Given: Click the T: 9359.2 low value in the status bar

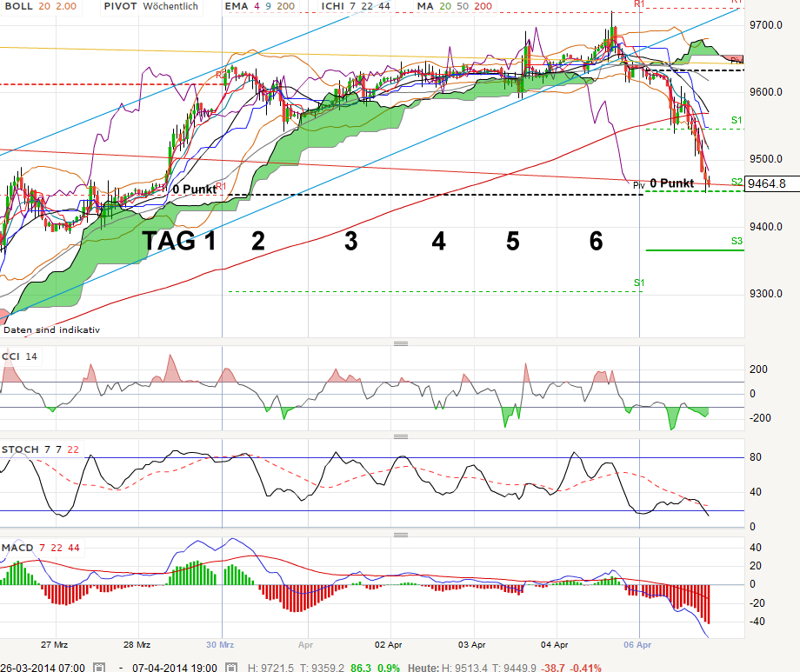Looking at the screenshot, I should (322, 668).
